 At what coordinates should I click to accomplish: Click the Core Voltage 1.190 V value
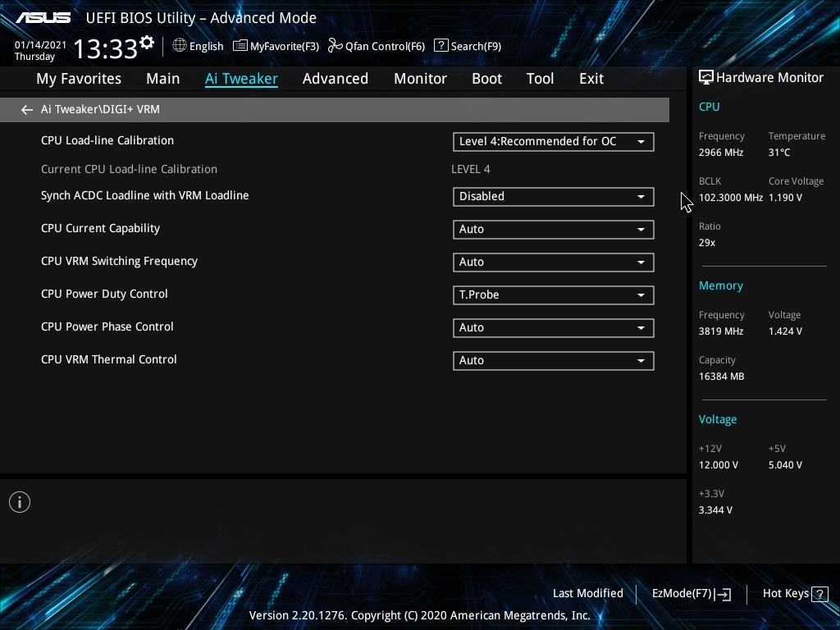pos(785,198)
